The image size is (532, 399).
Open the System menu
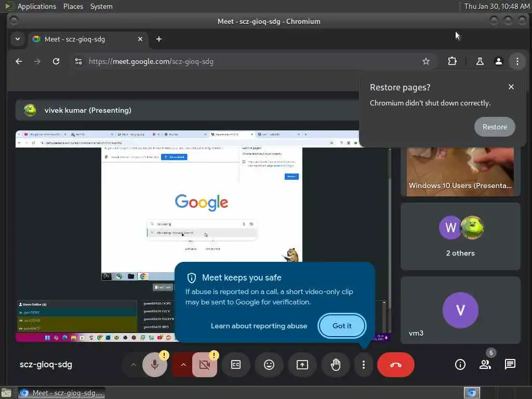101,6
